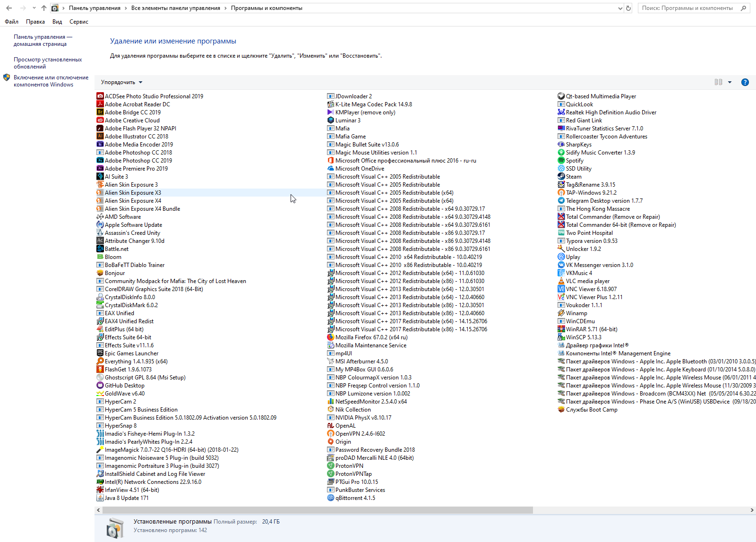Viewport: 756px width, 542px height.
Task: Click the Winamp icon
Action: click(x=561, y=313)
